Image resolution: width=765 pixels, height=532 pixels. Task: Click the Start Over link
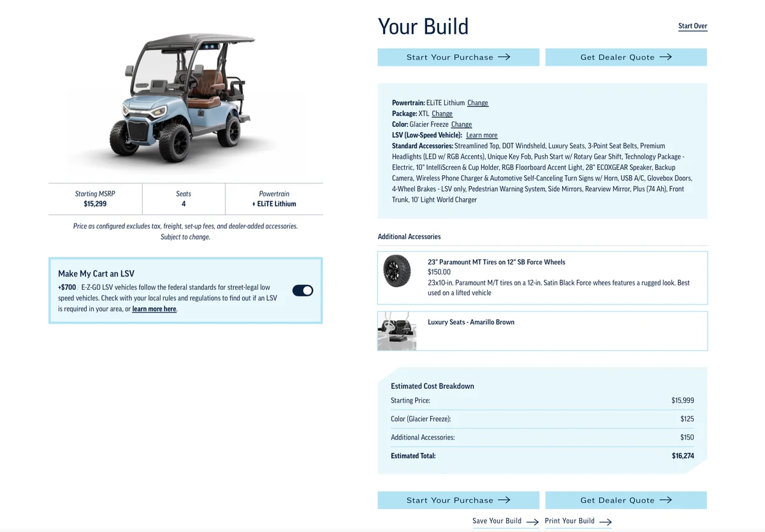(692, 26)
